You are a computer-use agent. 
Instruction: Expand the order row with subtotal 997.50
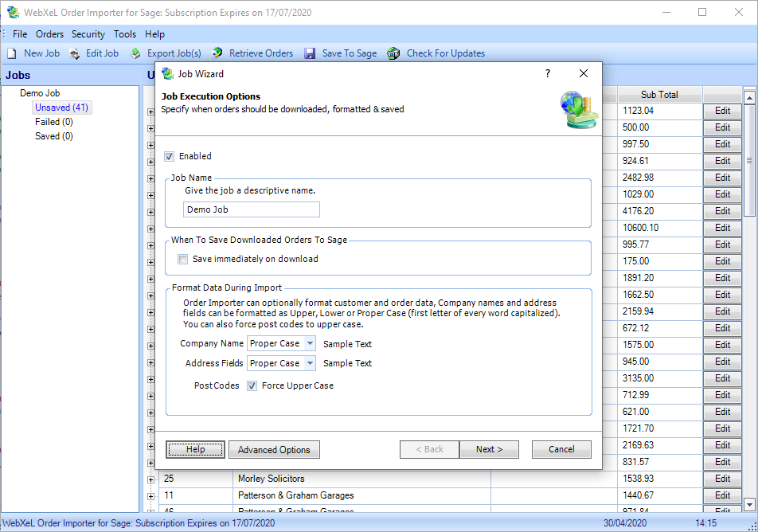pos(150,145)
